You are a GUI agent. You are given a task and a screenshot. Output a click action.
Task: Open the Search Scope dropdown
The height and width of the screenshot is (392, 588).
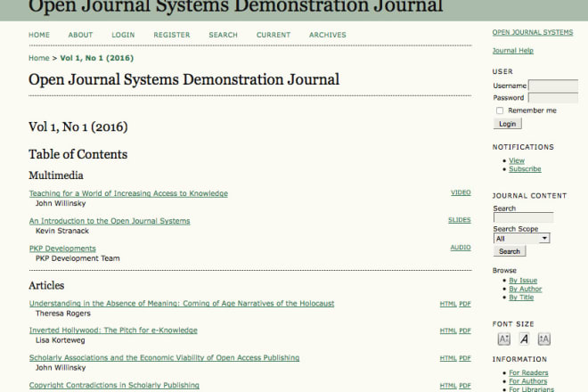coord(521,238)
